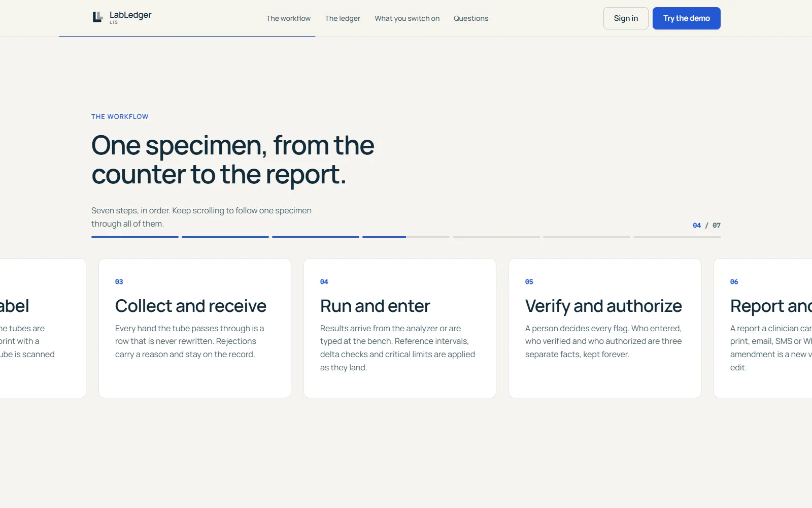Jump to Questions nav link
Viewport: 812px width, 508px height.
471,18
